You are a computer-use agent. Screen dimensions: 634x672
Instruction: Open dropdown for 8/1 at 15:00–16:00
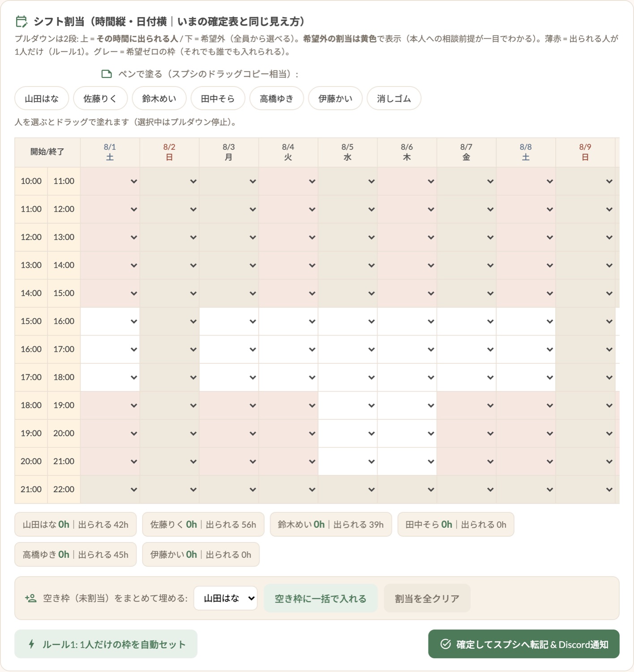click(110, 321)
